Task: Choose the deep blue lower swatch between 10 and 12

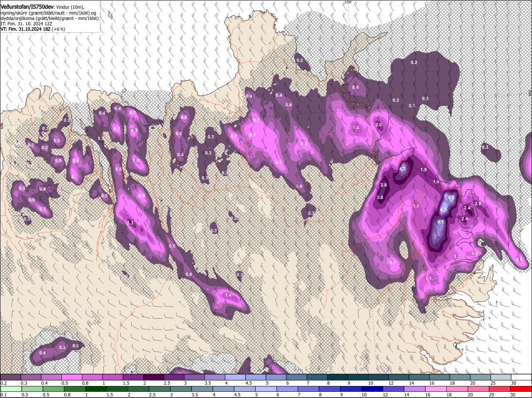Action: (373, 389)
